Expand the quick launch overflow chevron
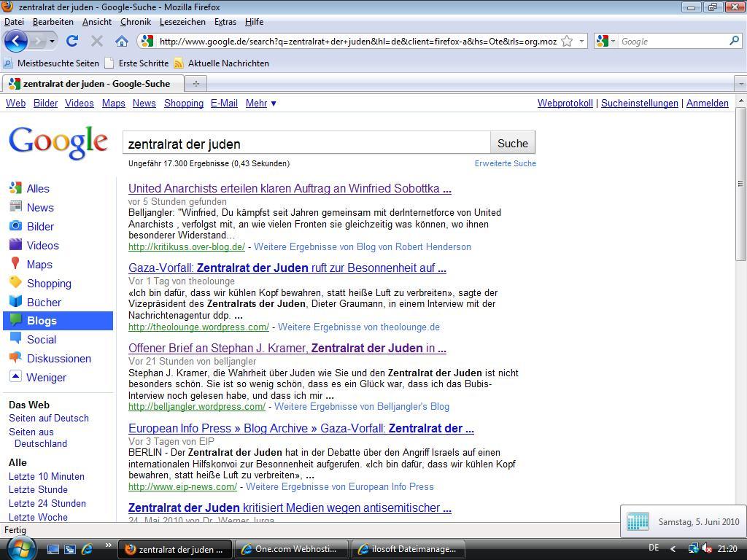 [108, 545]
